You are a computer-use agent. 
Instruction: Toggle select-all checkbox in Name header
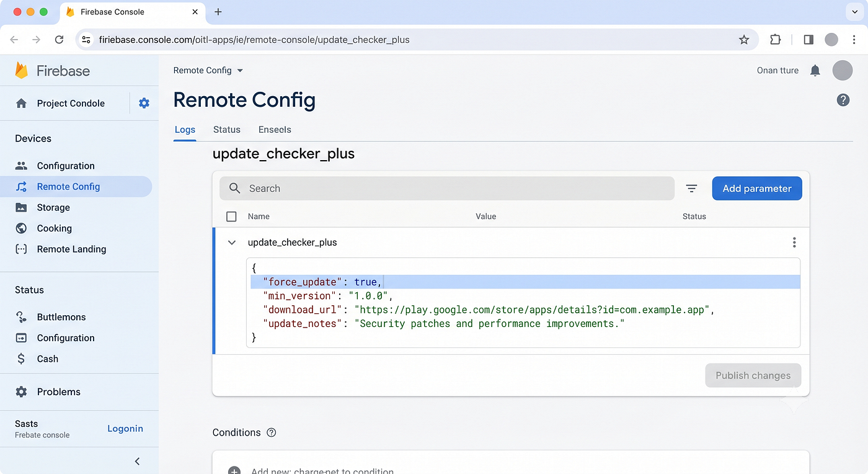pos(231,217)
